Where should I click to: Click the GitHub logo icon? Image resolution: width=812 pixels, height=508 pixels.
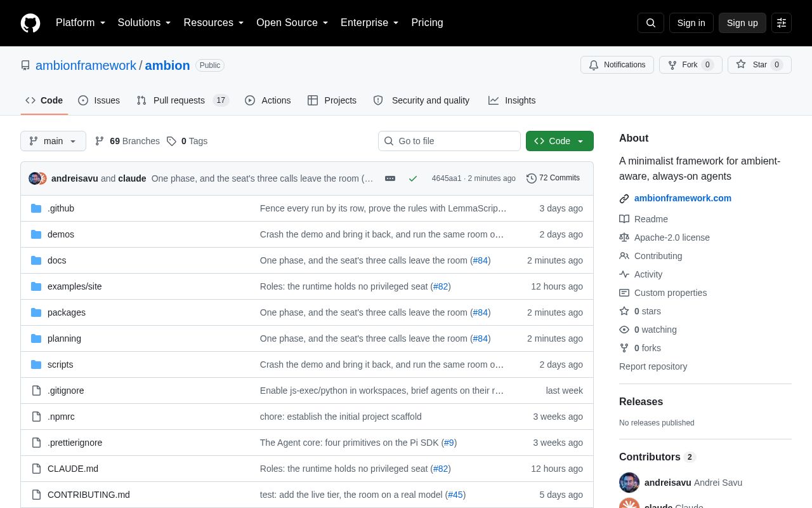tap(30, 23)
